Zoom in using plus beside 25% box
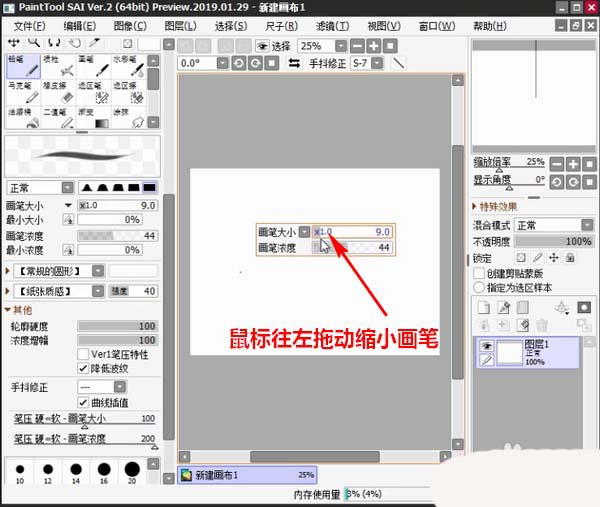The image size is (600, 507). [x=373, y=46]
